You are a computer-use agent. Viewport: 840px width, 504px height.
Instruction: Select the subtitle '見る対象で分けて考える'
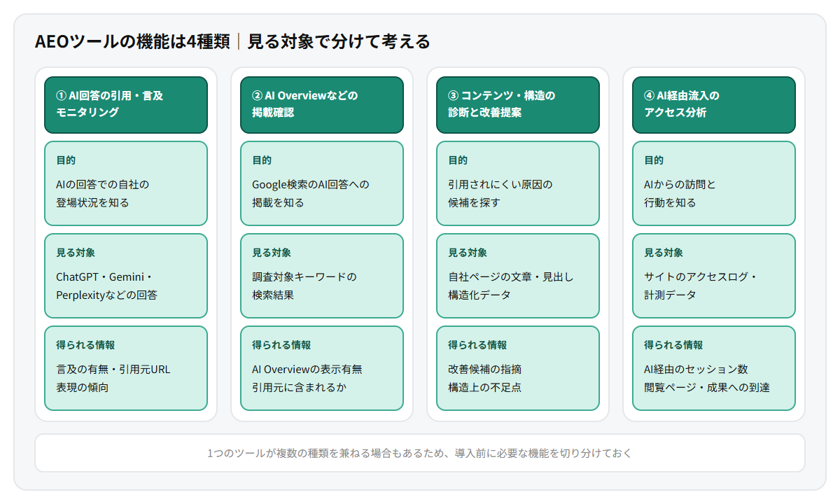339,42
